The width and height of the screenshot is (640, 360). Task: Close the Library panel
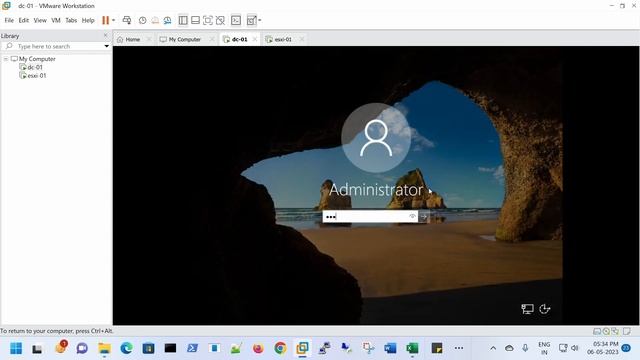coord(106,36)
